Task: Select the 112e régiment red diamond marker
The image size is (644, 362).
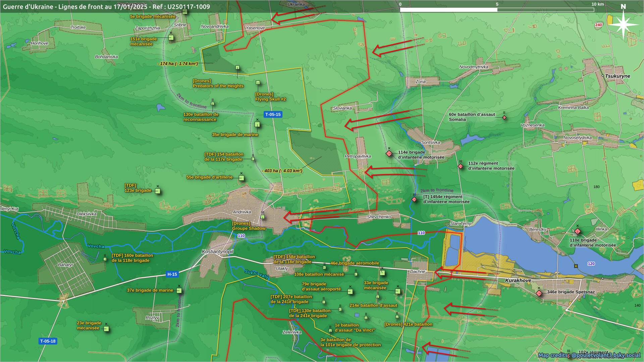Action: pyautogui.click(x=461, y=166)
